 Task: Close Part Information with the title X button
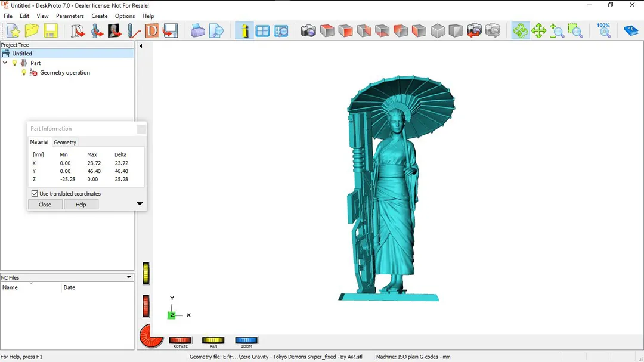(141, 129)
